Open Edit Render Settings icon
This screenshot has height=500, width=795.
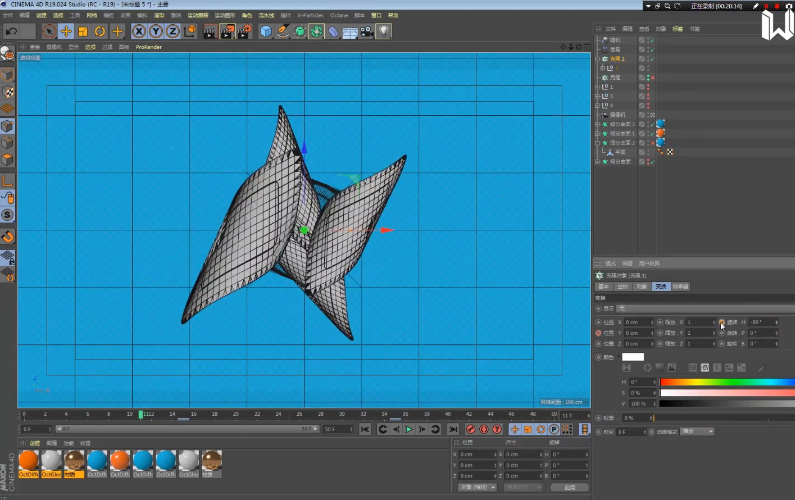244,32
